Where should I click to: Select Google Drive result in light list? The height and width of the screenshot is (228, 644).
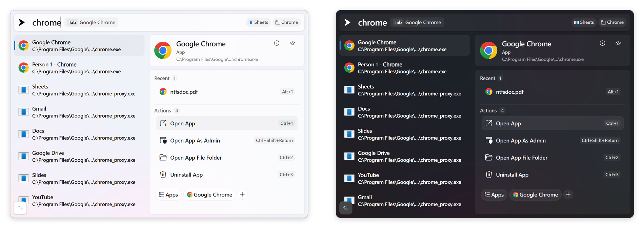coord(79,156)
